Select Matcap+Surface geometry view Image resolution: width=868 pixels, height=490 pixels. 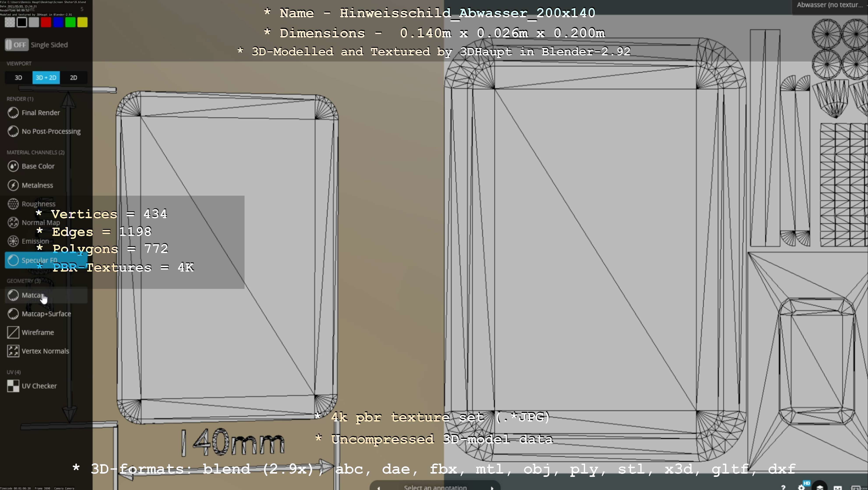[46, 314]
